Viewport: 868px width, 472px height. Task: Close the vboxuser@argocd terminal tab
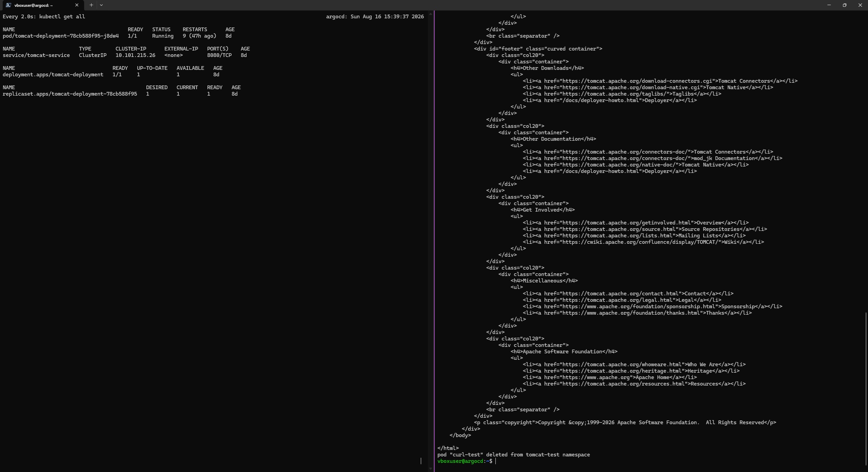point(77,5)
